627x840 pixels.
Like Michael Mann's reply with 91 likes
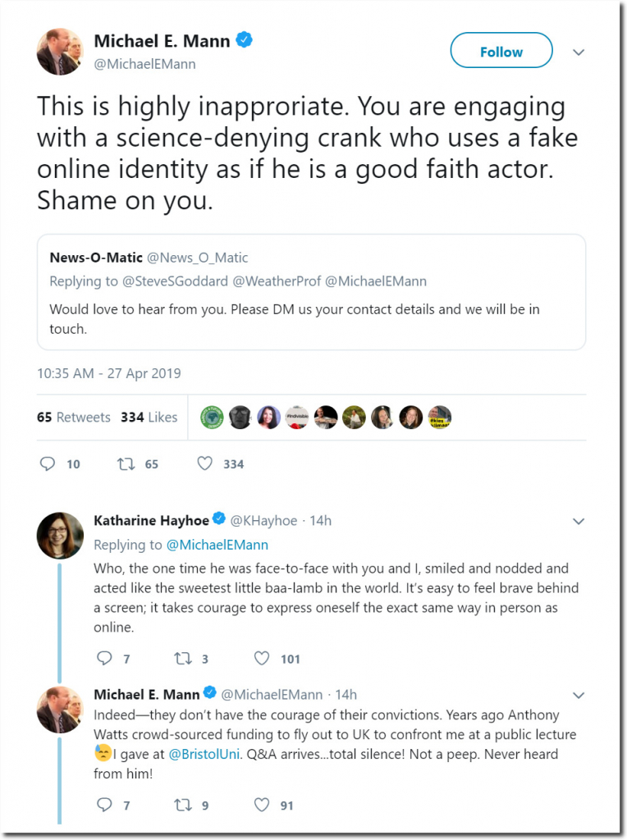(x=262, y=805)
